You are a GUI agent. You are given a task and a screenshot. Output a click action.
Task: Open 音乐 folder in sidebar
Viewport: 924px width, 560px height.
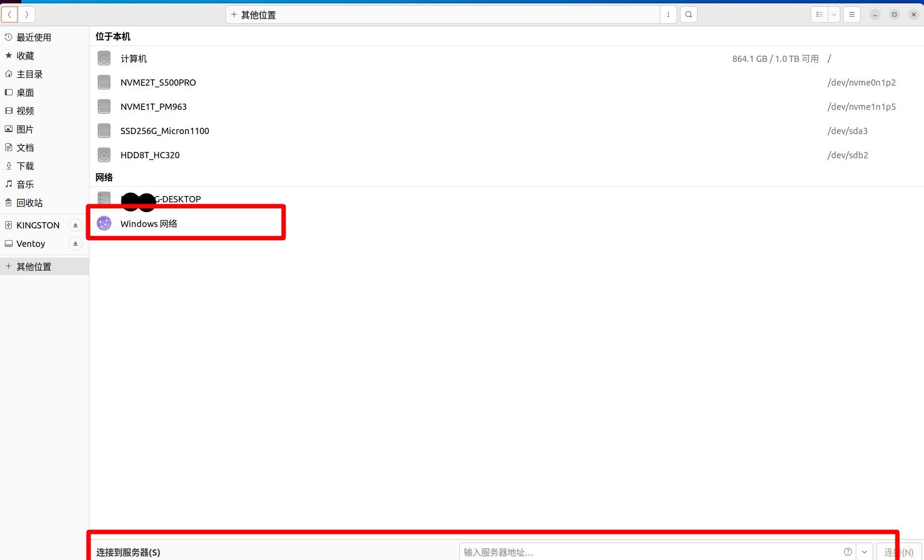coord(45,184)
